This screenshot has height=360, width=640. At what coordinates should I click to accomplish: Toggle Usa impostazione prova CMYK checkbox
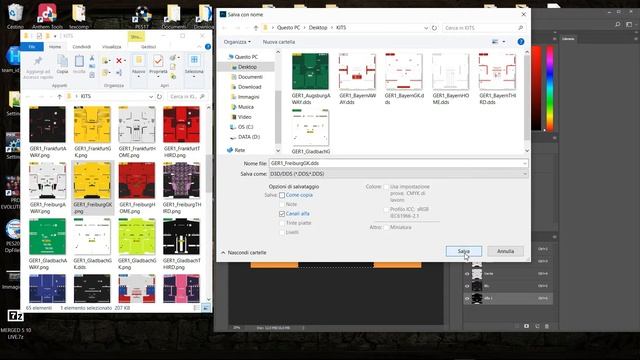(x=386, y=187)
